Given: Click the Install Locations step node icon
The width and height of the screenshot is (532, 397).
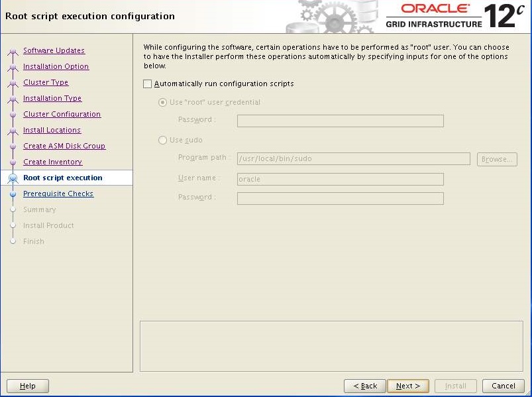Looking at the screenshot, I should tap(13, 131).
